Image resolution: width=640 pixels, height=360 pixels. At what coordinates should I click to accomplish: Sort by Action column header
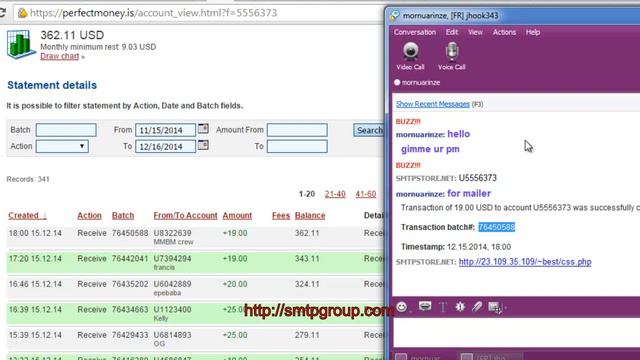[89, 216]
